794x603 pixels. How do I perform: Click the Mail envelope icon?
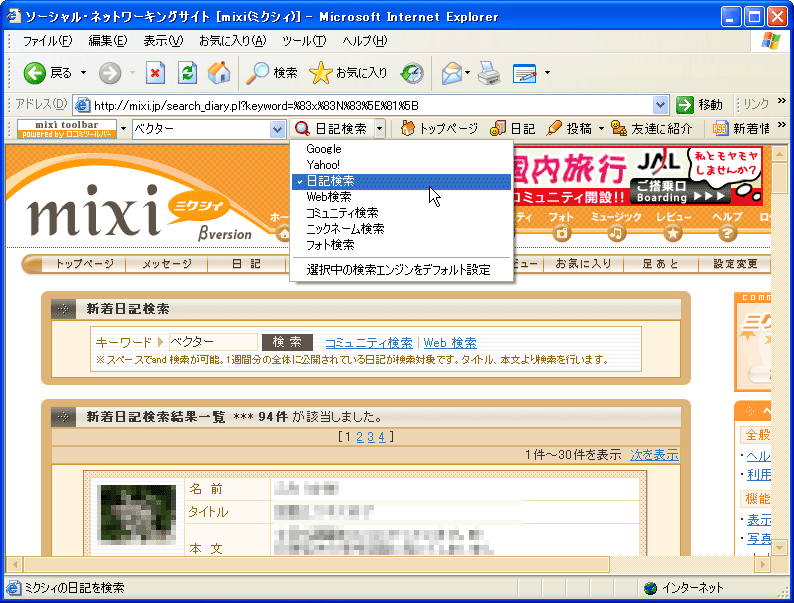tap(452, 73)
